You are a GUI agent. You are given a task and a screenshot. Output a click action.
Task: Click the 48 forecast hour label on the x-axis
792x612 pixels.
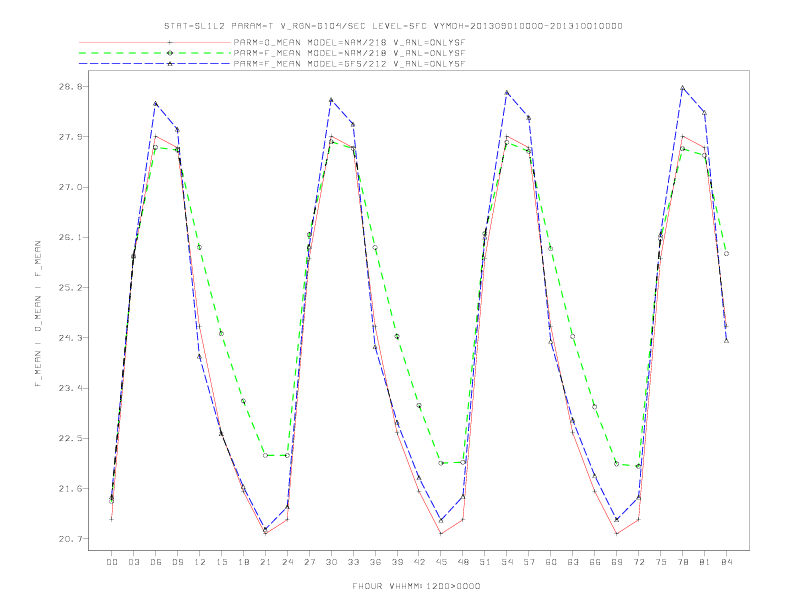pyautogui.click(x=463, y=562)
